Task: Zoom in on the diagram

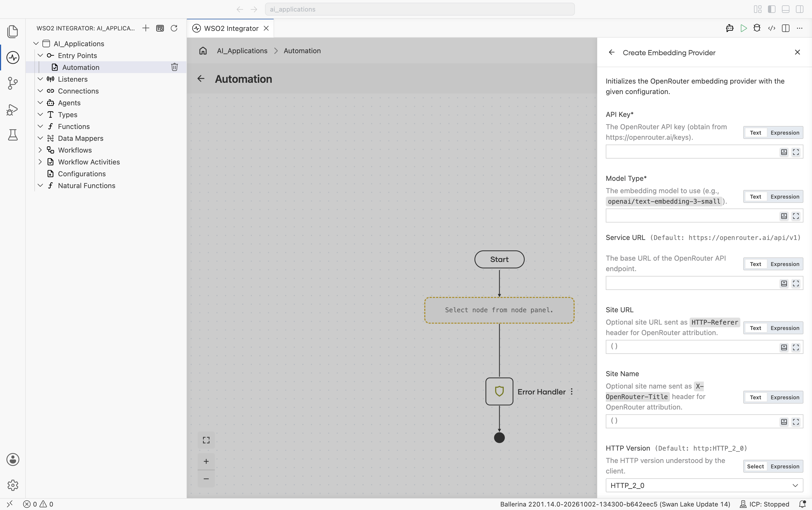Action: 206,461
